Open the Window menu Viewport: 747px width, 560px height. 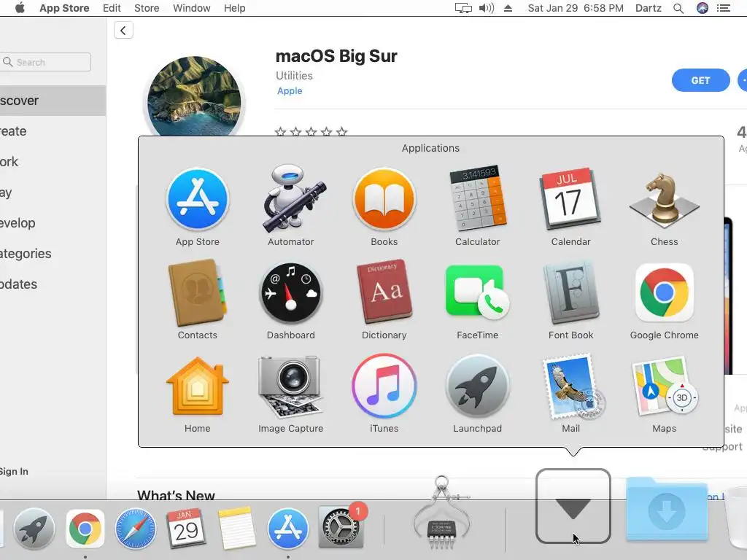pyautogui.click(x=192, y=8)
